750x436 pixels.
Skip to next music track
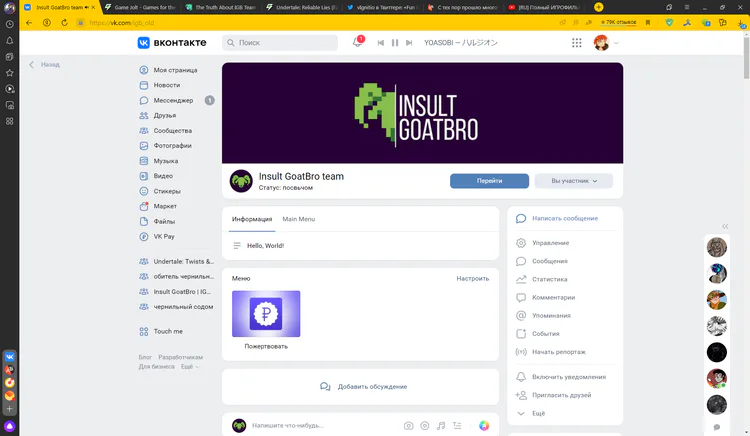pyautogui.click(x=409, y=43)
